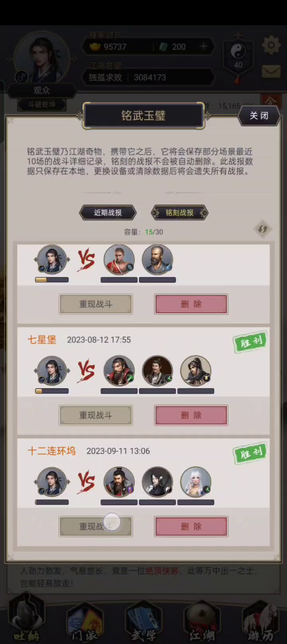Tap the yin-yang level 40 badge
The height and width of the screenshot is (644, 287).
[x=238, y=58]
